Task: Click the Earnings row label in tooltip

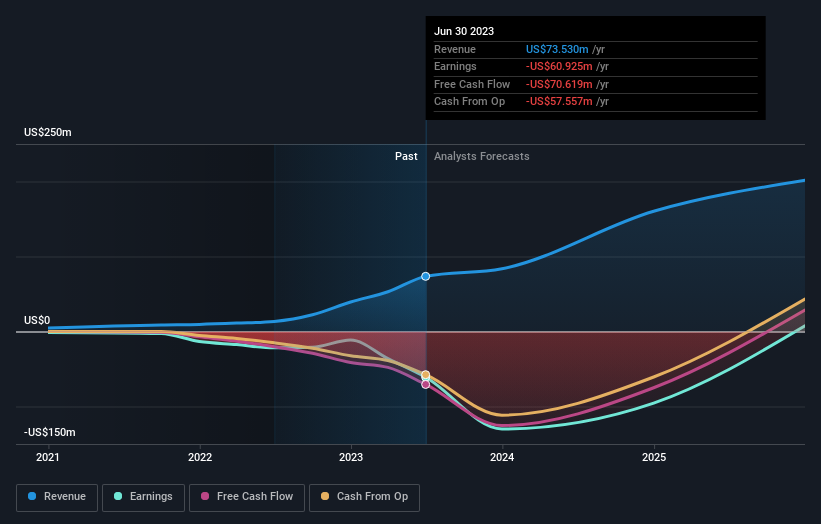Action: click(456, 66)
